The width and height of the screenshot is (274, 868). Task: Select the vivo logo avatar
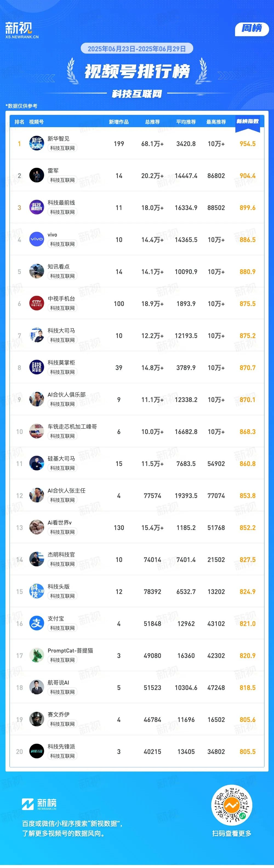click(36, 239)
